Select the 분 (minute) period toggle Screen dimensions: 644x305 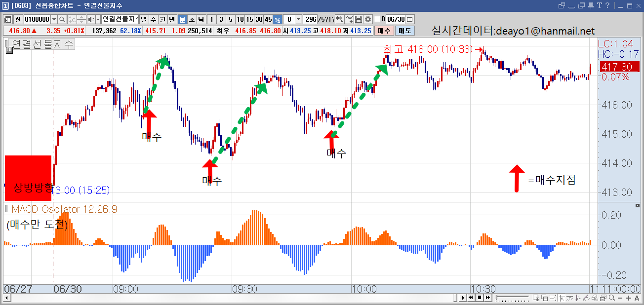click(x=182, y=19)
